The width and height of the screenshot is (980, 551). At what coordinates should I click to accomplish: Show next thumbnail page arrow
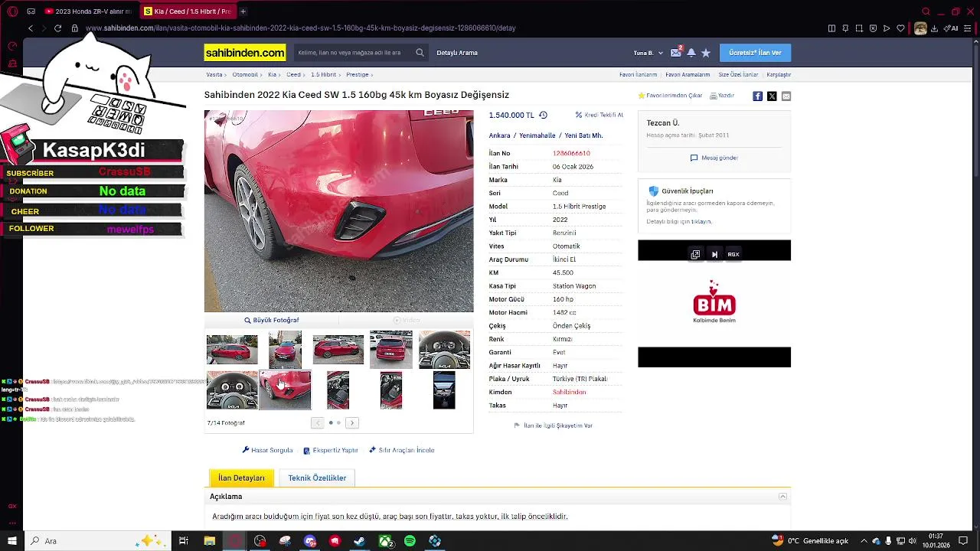click(x=352, y=422)
